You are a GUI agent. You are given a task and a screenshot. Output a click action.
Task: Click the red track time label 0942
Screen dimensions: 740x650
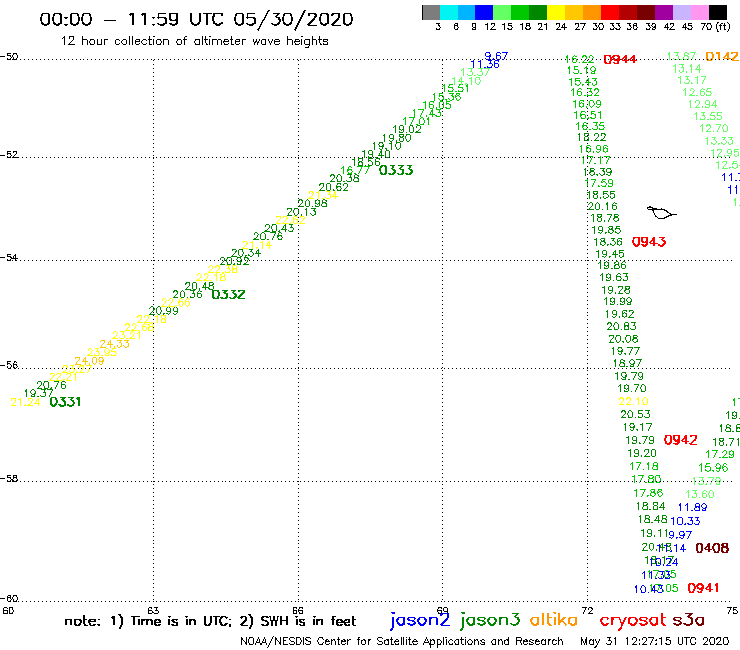[x=681, y=440]
